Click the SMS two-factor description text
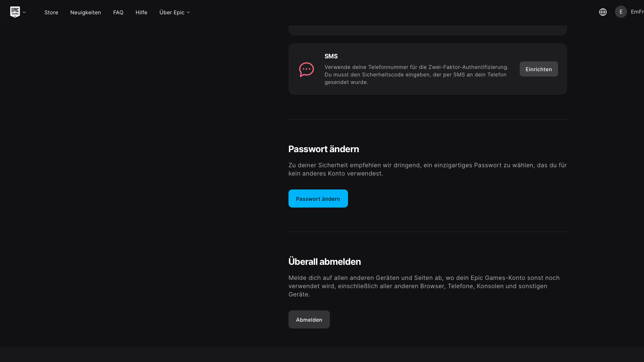644x362 pixels. point(416,75)
